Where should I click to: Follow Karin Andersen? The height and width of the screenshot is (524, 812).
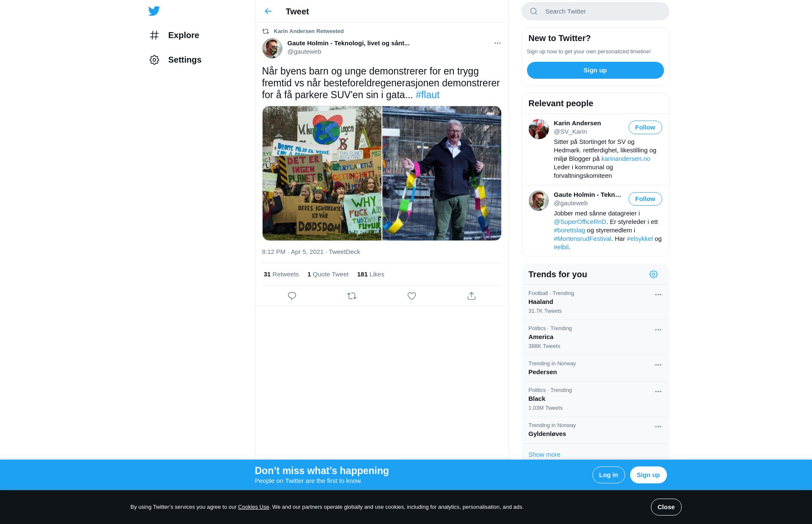point(645,127)
